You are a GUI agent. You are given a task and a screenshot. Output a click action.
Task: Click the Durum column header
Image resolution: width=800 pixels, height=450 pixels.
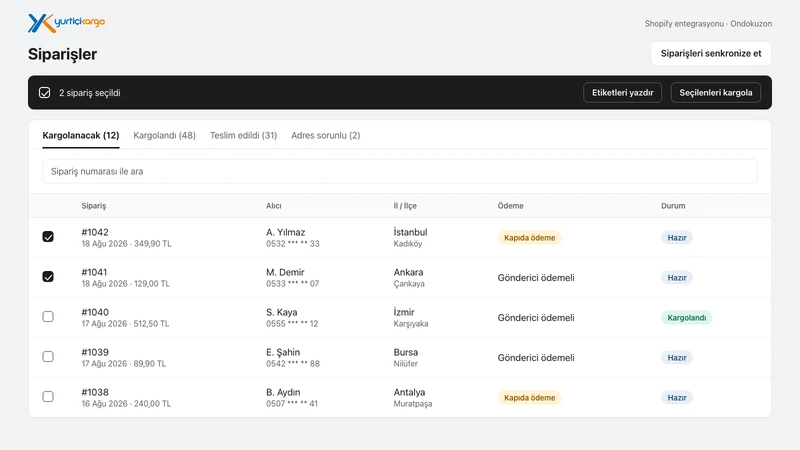point(673,206)
